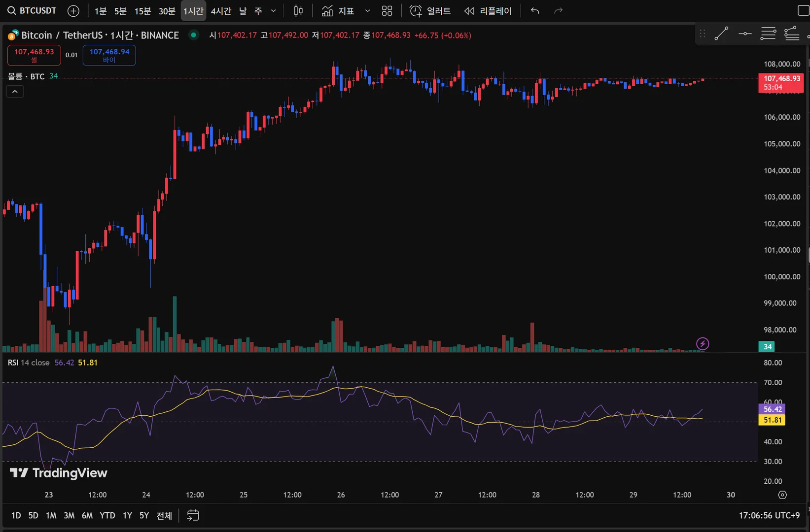Screen dimensions: 810x532
Task: Collapse the indicator legend with chevron
Action: click(x=15, y=92)
